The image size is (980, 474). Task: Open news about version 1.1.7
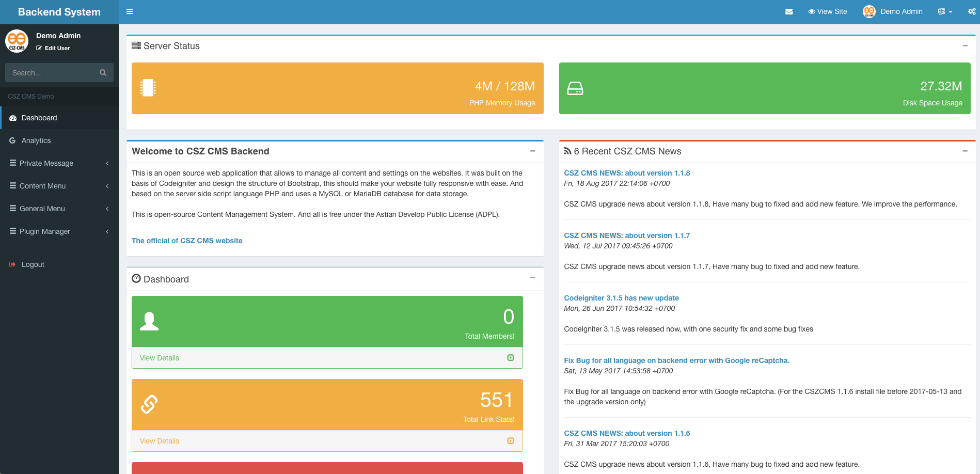point(627,235)
